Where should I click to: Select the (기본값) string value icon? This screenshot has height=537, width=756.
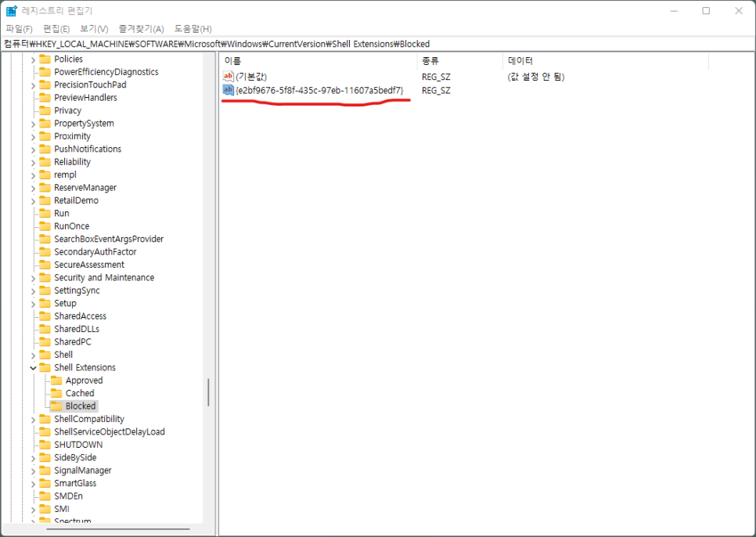[x=228, y=76]
